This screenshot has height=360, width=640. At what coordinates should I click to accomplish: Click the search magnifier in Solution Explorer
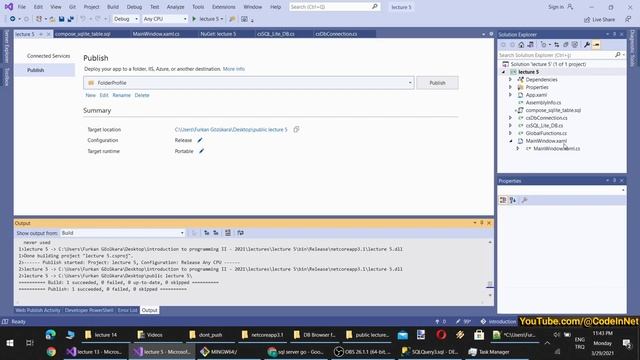point(618,55)
